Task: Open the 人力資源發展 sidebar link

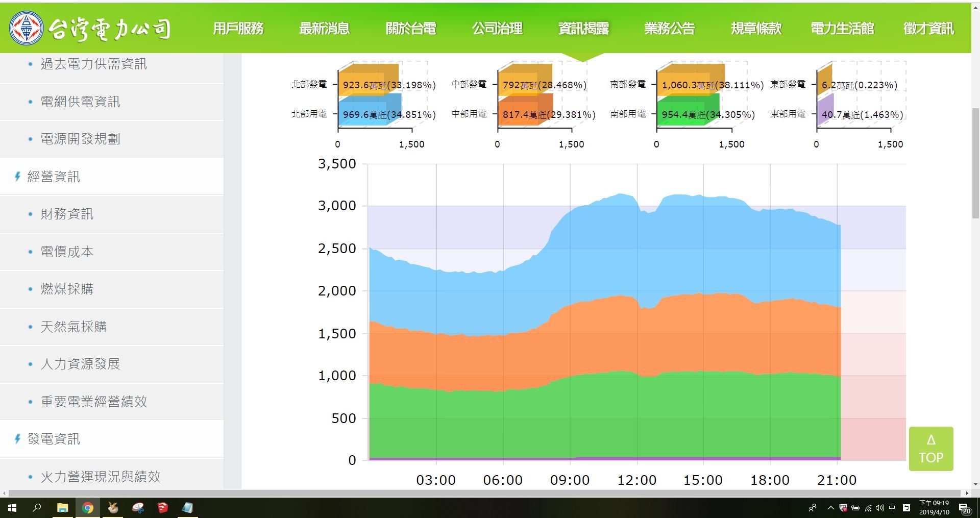Action: click(x=81, y=364)
